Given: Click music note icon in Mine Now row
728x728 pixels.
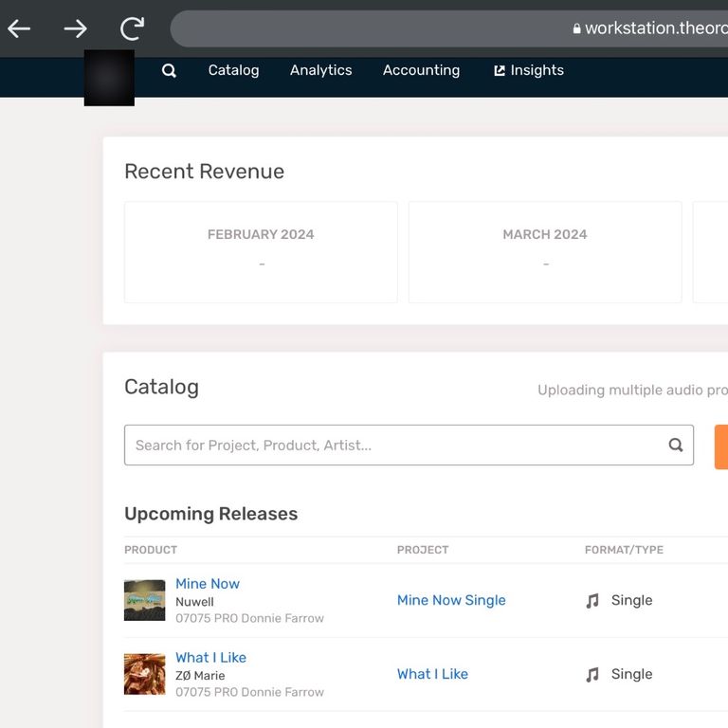Looking at the screenshot, I should [x=592, y=601].
